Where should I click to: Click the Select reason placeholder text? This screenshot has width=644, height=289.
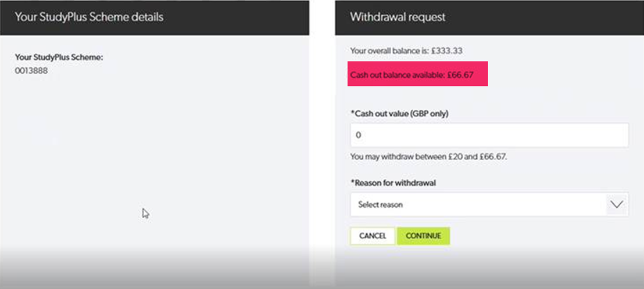point(380,204)
